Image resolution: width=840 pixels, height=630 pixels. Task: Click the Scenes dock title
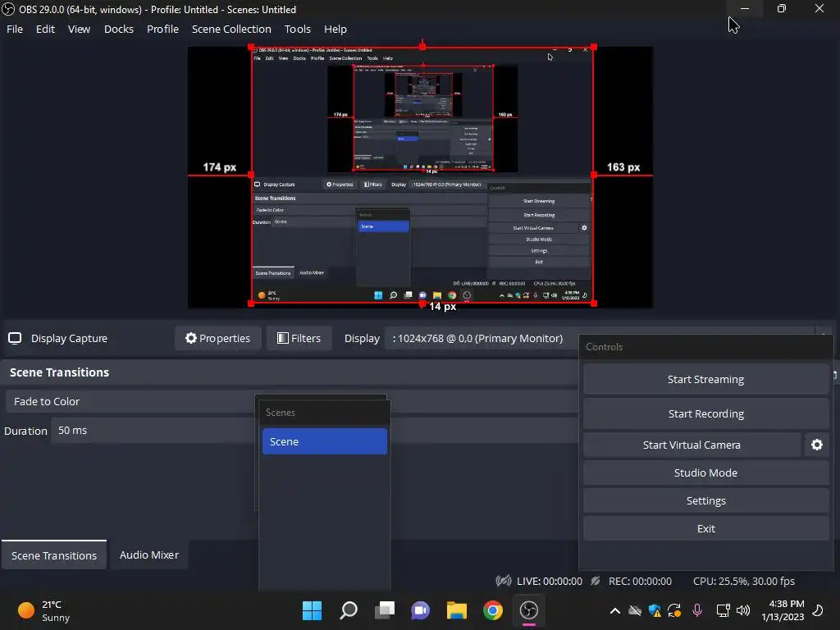coord(281,413)
